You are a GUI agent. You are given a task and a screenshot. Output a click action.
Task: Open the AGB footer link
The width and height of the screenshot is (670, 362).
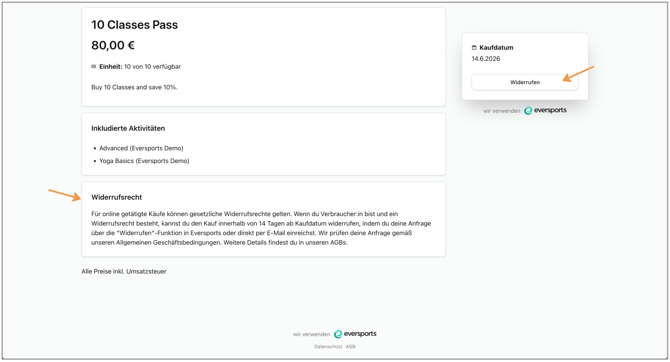[x=350, y=347]
